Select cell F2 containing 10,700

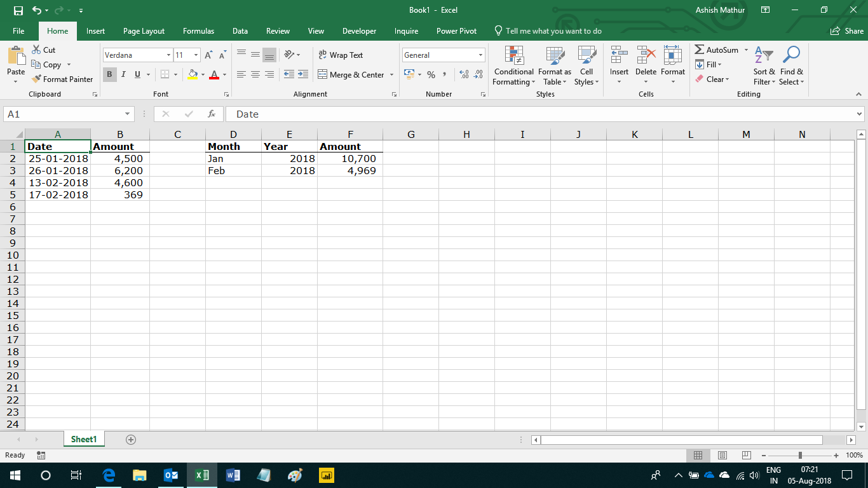(x=350, y=159)
